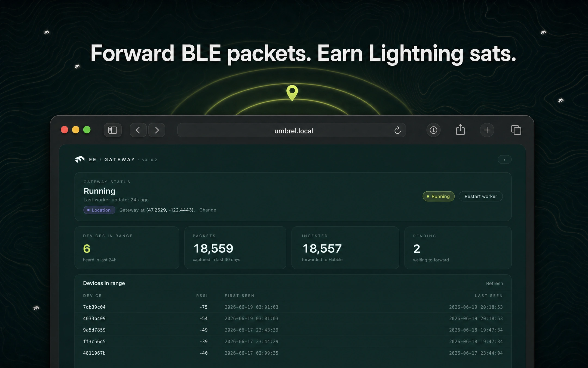This screenshot has width=588, height=368.
Task: Reload the page in address bar
Action: tap(397, 130)
